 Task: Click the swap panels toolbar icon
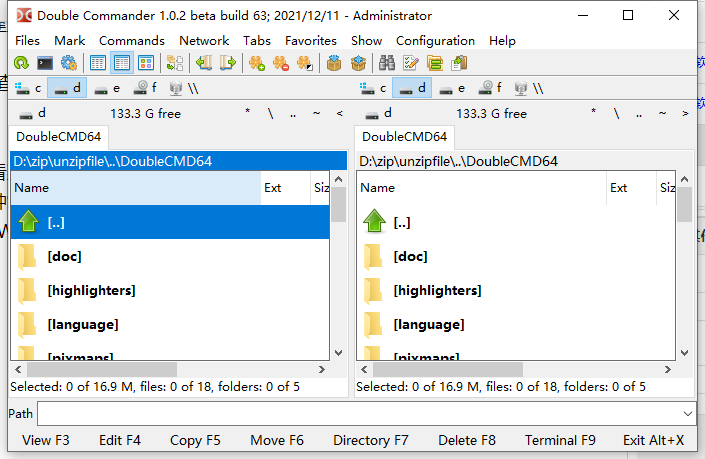(175, 63)
